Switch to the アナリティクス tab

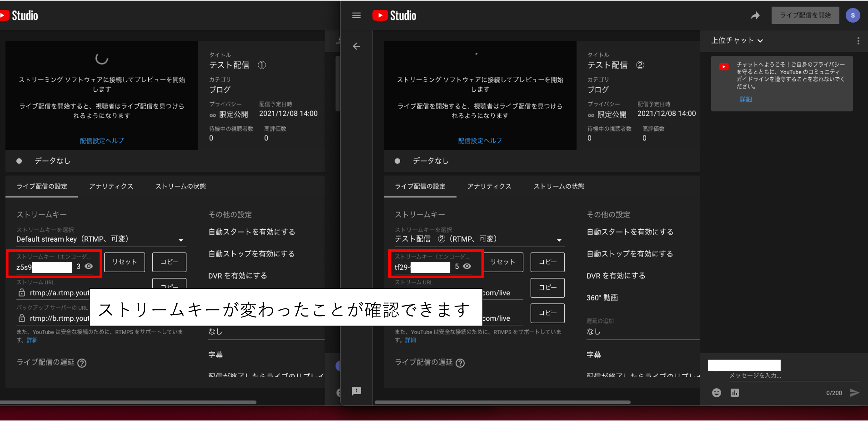point(489,186)
